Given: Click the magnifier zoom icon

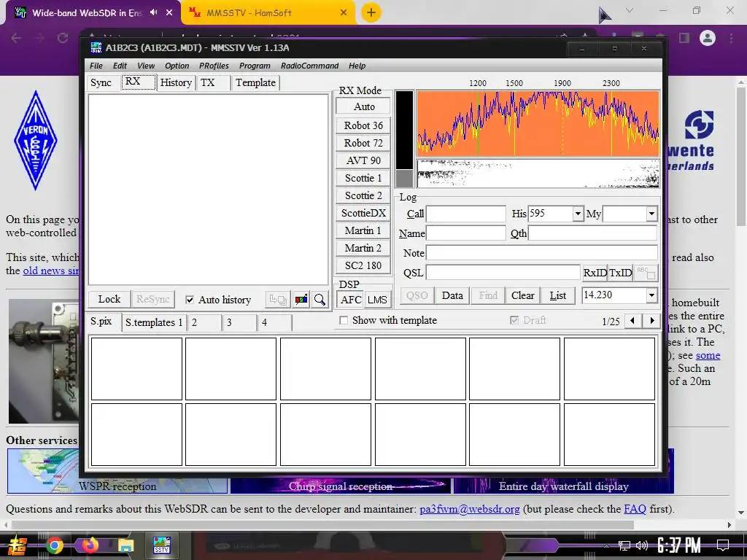Looking at the screenshot, I should pos(320,300).
